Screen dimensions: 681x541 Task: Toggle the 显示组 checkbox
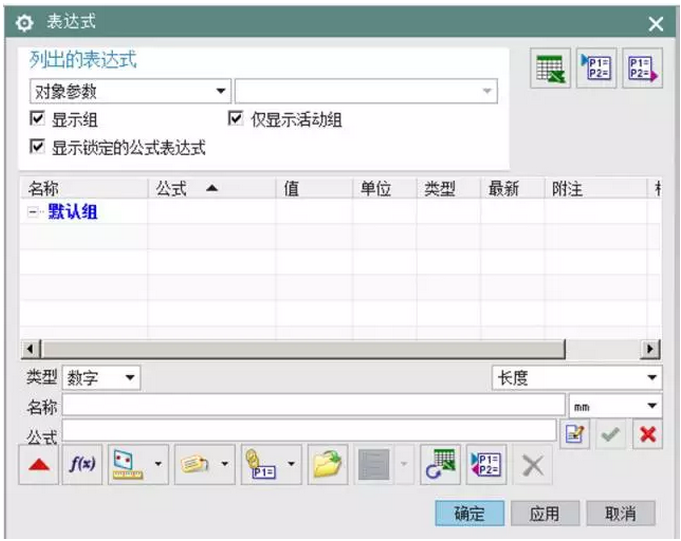[38, 120]
